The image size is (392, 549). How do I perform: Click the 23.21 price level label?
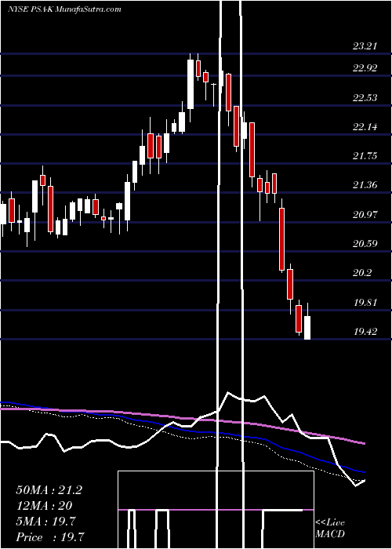pos(365,46)
